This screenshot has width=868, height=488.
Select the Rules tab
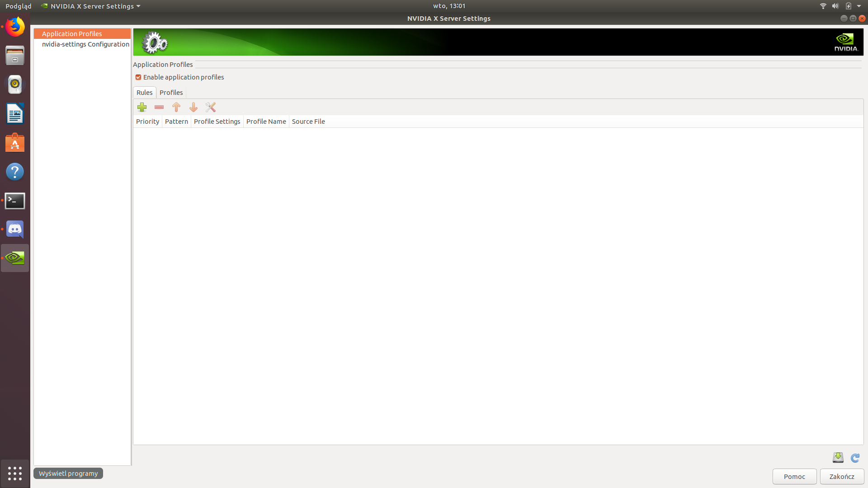click(x=144, y=93)
